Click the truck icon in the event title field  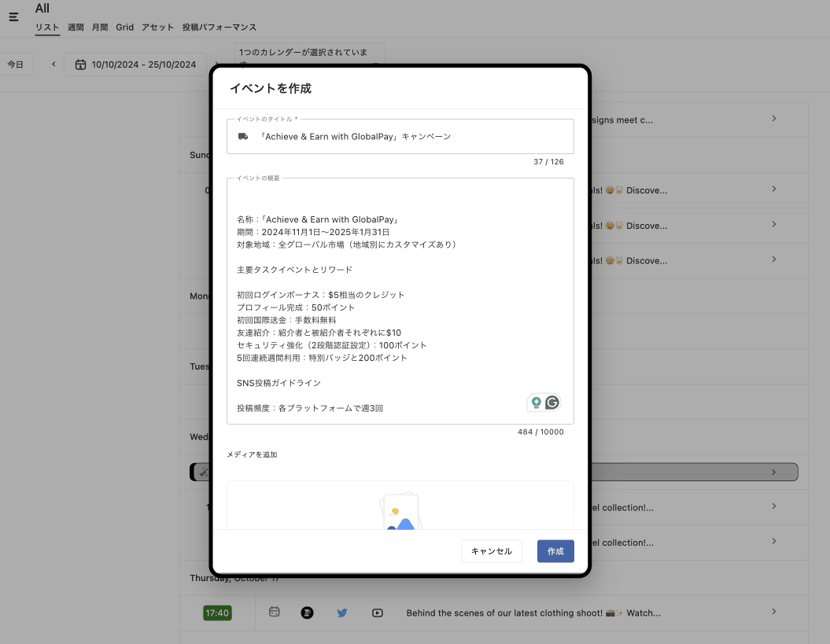click(243, 137)
